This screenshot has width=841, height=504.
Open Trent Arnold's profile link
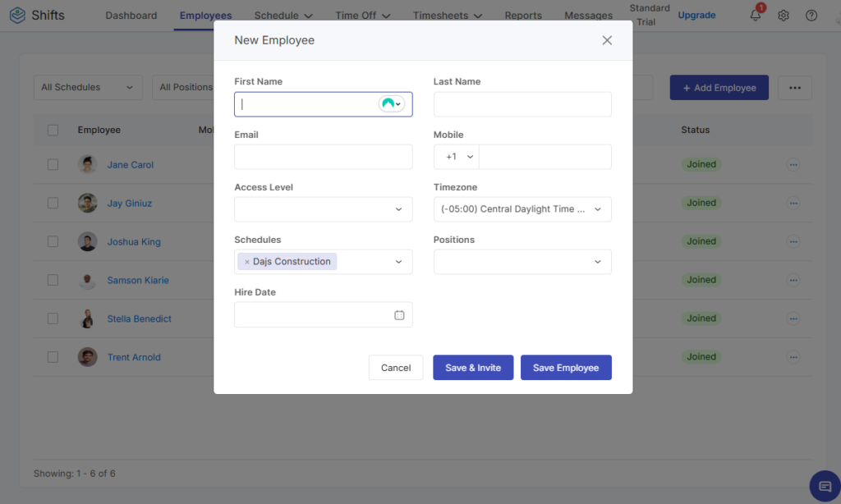tap(134, 357)
